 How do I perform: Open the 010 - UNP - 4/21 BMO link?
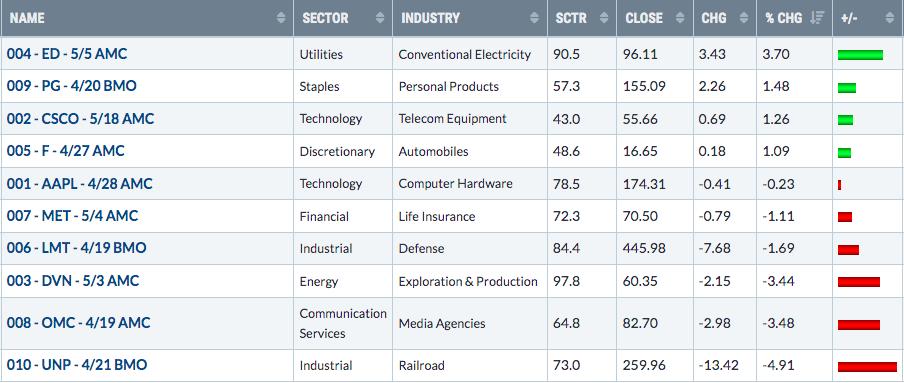tap(77, 365)
